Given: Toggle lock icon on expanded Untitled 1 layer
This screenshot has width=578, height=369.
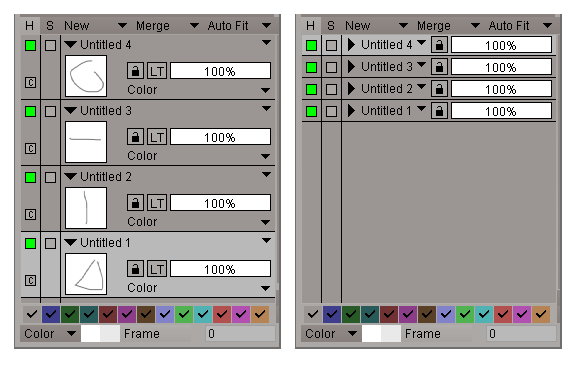Looking at the screenshot, I should [x=135, y=269].
